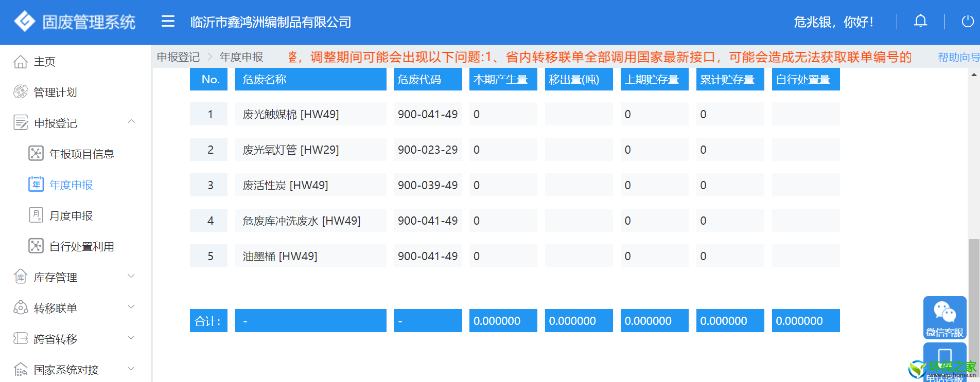Click the 帮助向导 help link

pos(957,57)
